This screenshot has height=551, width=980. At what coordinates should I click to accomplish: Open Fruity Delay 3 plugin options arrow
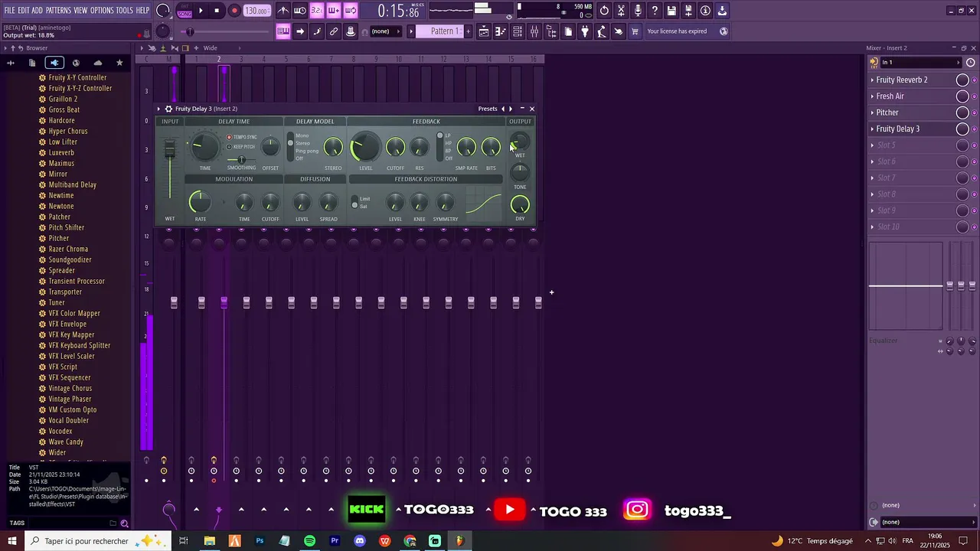(158, 109)
